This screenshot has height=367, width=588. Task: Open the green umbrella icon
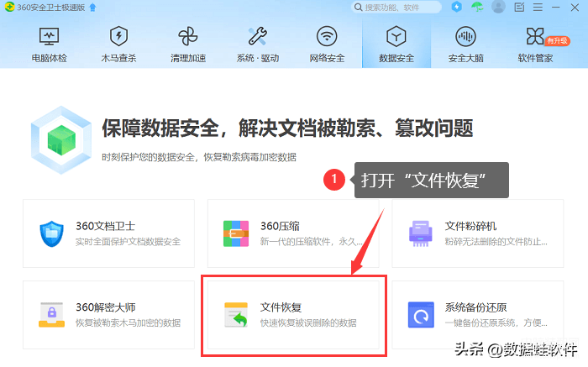(477, 7)
